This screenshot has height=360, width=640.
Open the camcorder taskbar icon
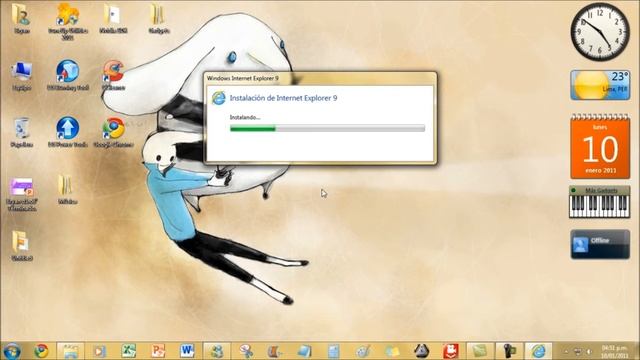509,351
